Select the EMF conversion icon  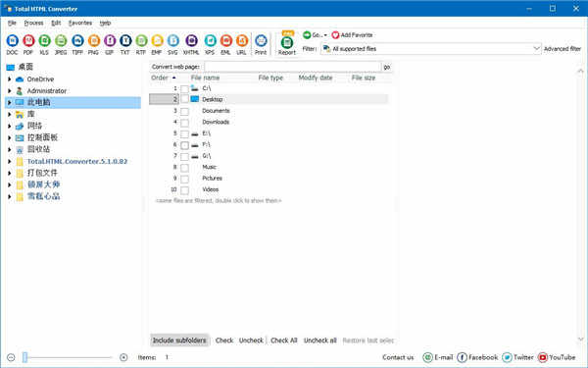point(157,40)
